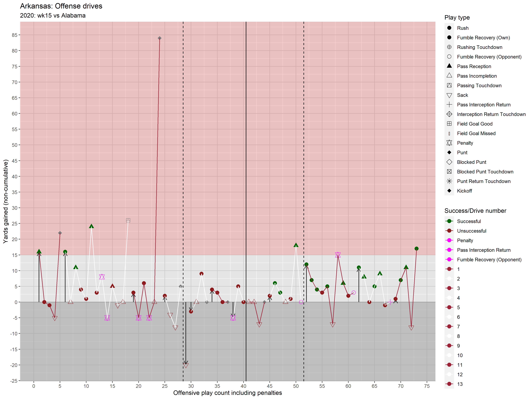Click the field goal marker near 26 yards
Image resolution: width=532 pixels, height=399 pixels.
coord(128,220)
